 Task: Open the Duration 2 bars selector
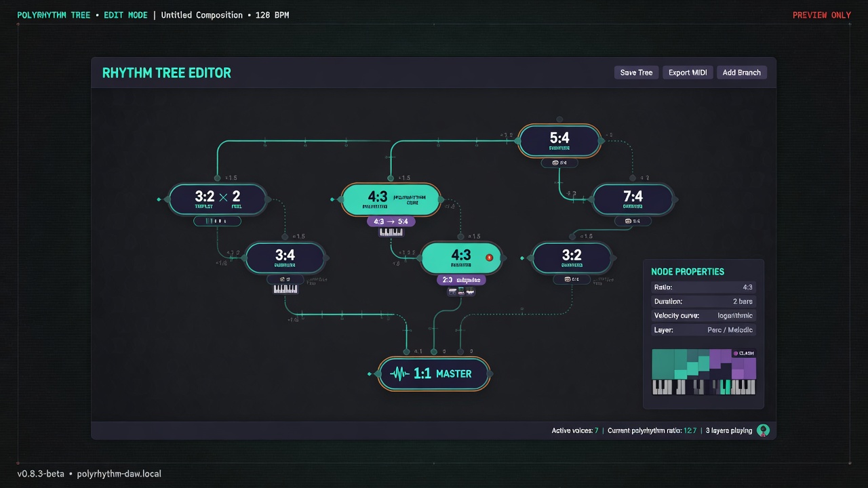pos(703,302)
